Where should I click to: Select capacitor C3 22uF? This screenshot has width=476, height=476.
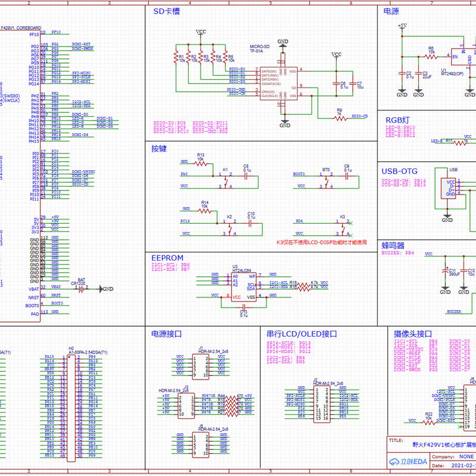click(x=419, y=73)
